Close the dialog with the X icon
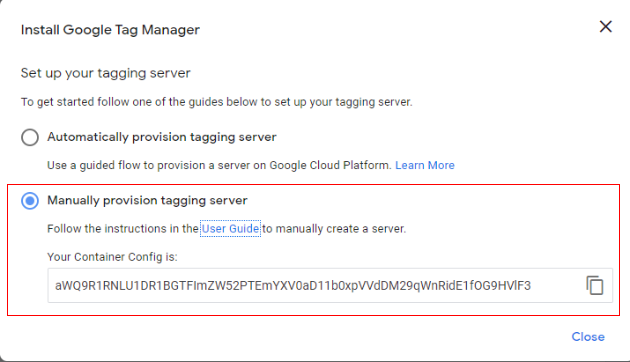630x362 pixels. [x=605, y=27]
